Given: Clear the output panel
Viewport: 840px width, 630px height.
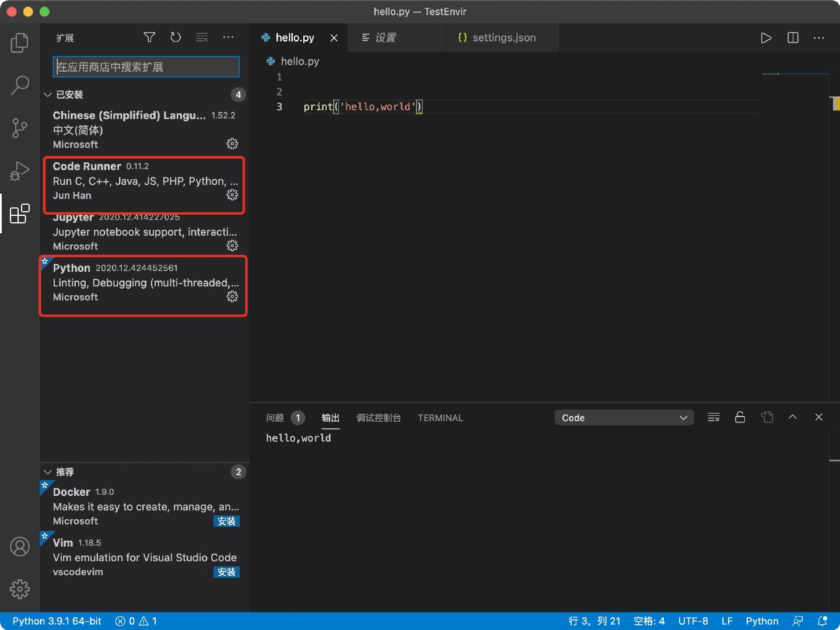Looking at the screenshot, I should tap(713, 417).
